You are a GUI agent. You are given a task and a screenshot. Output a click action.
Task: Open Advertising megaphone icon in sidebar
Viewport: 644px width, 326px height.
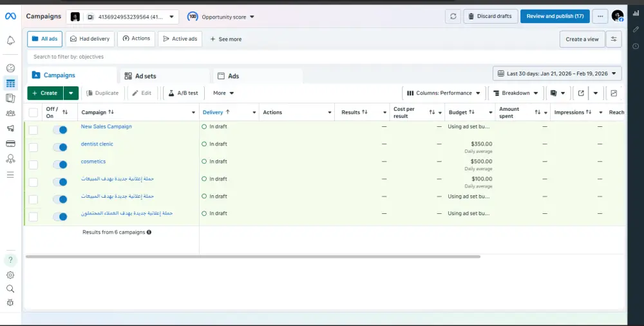point(11,128)
